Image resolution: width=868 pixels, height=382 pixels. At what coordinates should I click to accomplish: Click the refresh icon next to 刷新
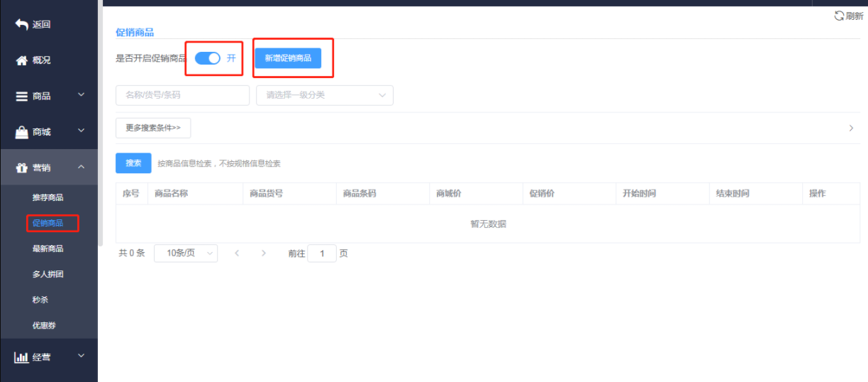(839, 16)
